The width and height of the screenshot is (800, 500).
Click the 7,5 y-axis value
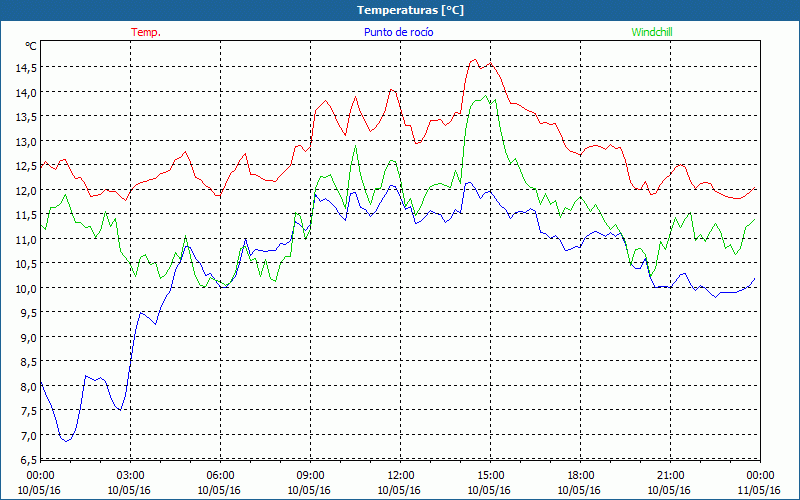[29, 411]
